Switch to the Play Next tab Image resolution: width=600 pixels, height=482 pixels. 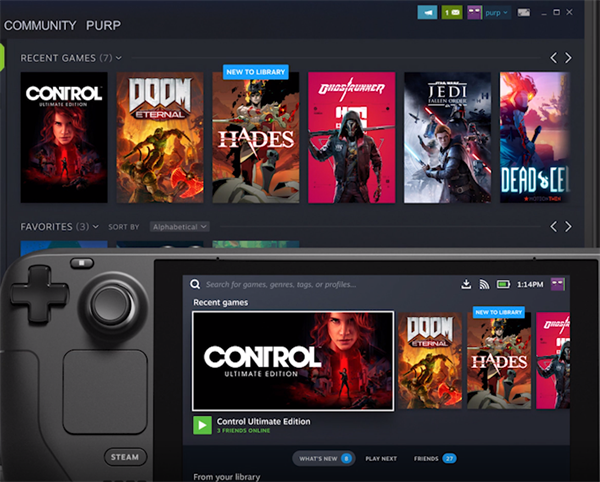pos(381,458)
